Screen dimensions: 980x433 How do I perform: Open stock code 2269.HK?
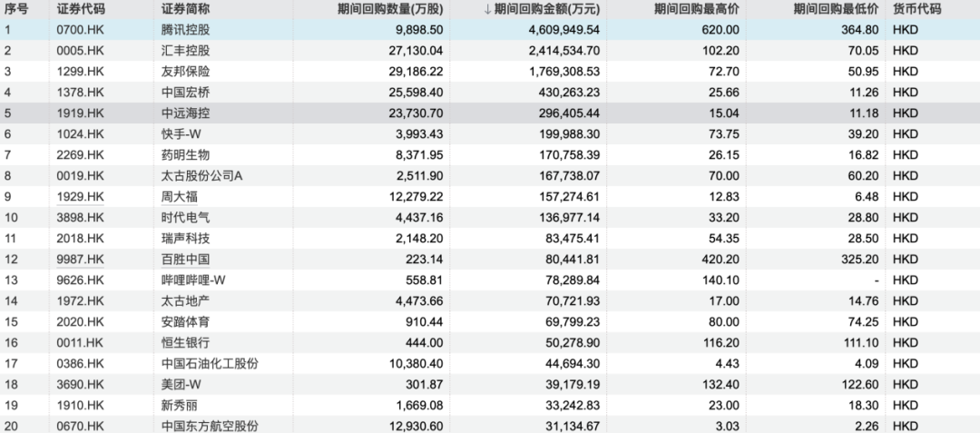point(81,154)
